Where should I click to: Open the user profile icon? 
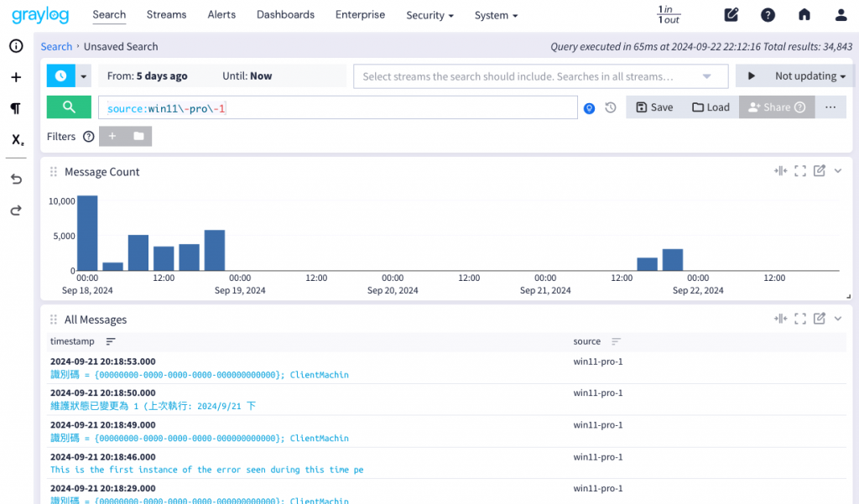(841, 15)
